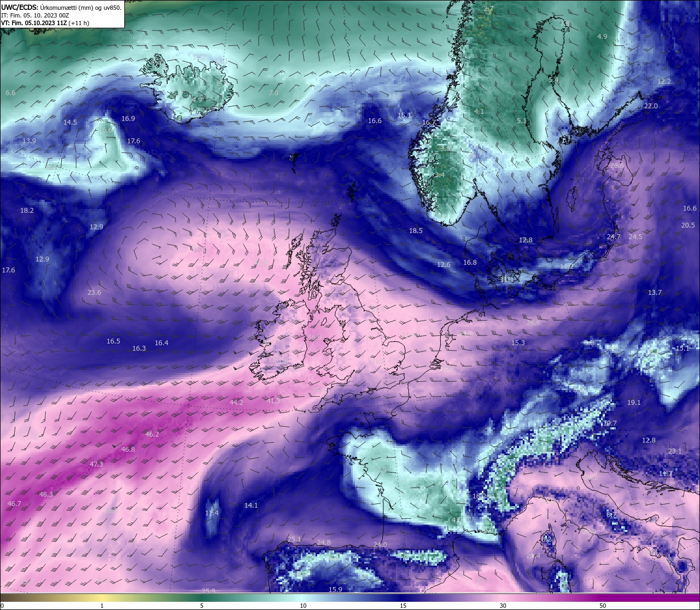Viewport: 700px width, 610px height.
Task: Click the map value 7.0 east of Iceland
Action: coord(273,92)
